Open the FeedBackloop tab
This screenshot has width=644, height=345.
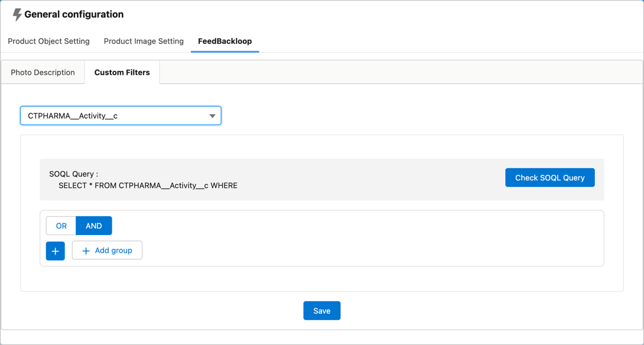(225, 41)
